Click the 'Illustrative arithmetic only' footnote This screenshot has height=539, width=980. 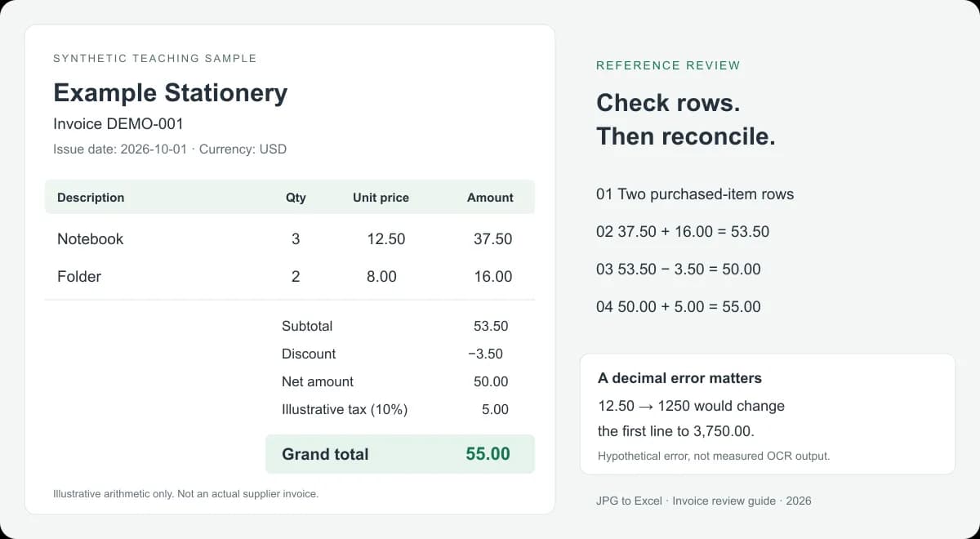185,494
